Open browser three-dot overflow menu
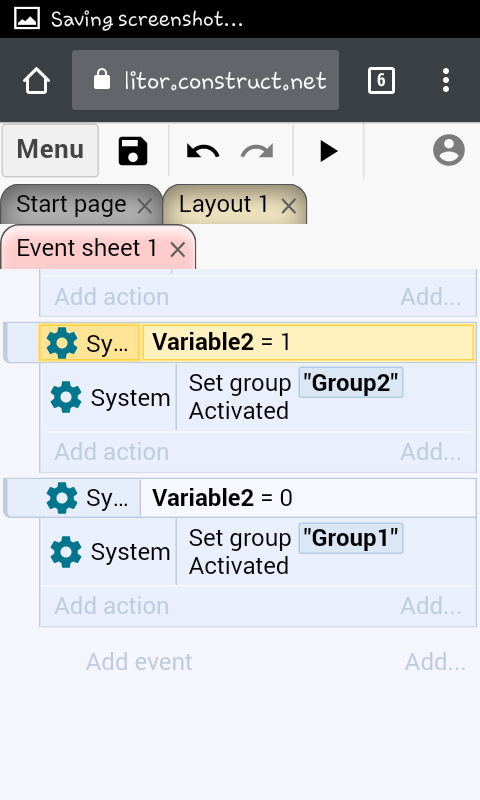Image resolution: width=480 pixels, height=800 pixels. [446, 80]
